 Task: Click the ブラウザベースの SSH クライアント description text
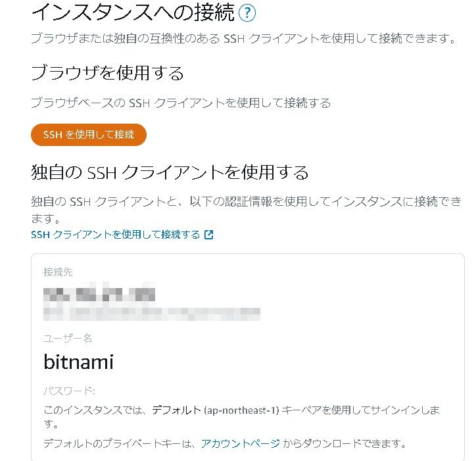[181, 103]
